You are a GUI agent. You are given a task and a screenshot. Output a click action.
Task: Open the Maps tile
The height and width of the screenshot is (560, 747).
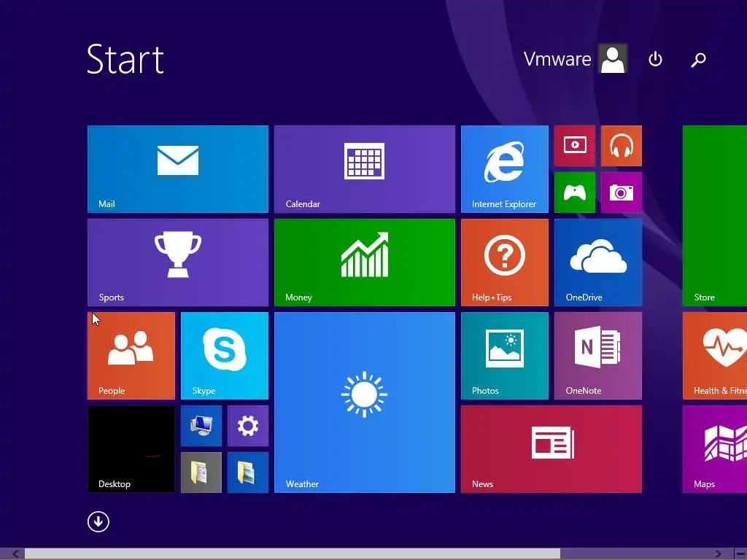click(715, 449)
